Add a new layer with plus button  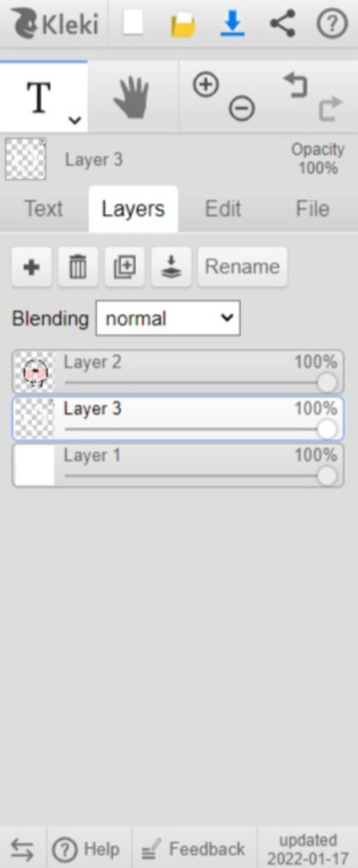point(31,267)
